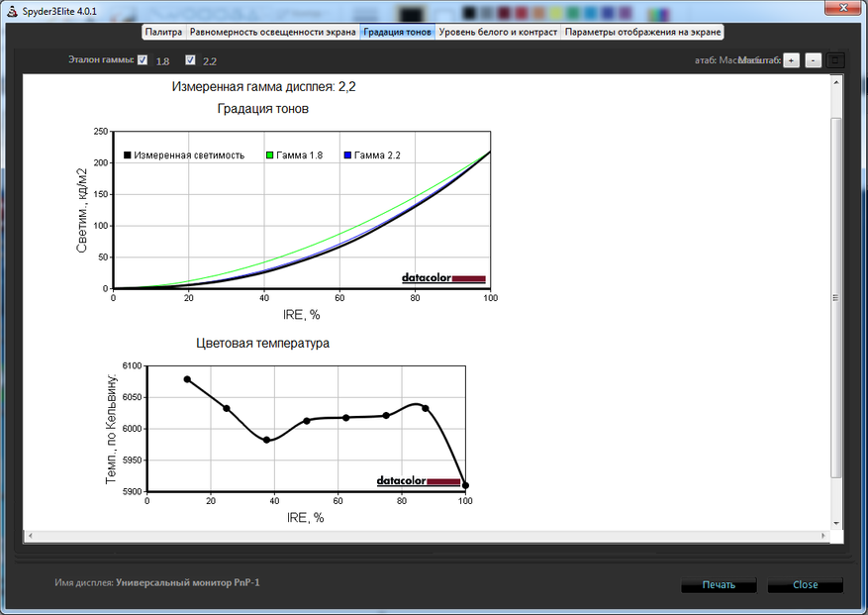Click the first temperature data point near 6080K
The width and height of the screenshot is (868, 615).
187,379
